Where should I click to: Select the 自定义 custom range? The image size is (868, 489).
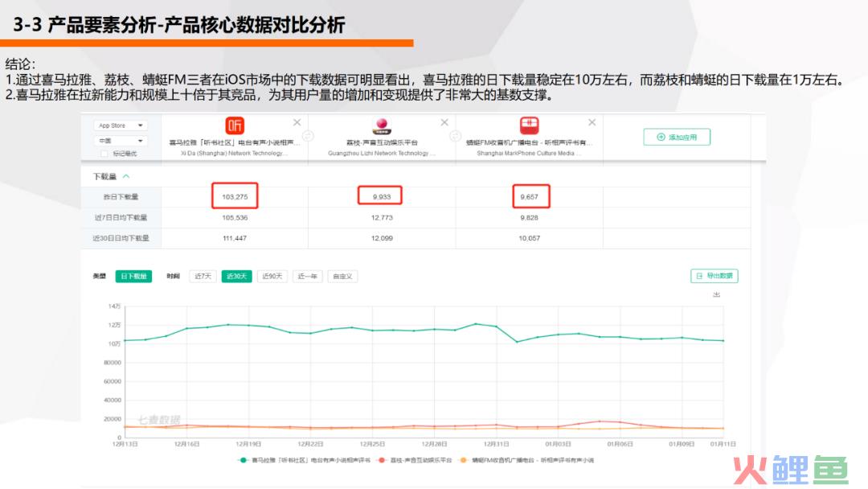click(342, 277)
